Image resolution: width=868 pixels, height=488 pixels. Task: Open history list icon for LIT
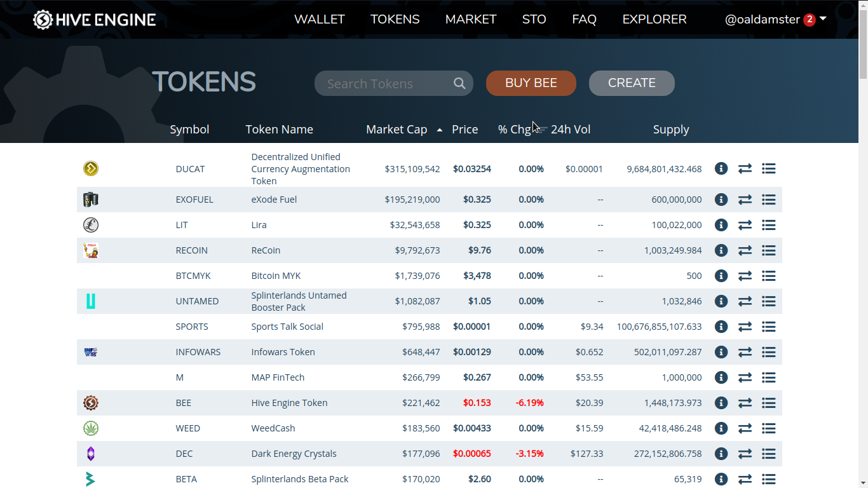tap(769, 225)
